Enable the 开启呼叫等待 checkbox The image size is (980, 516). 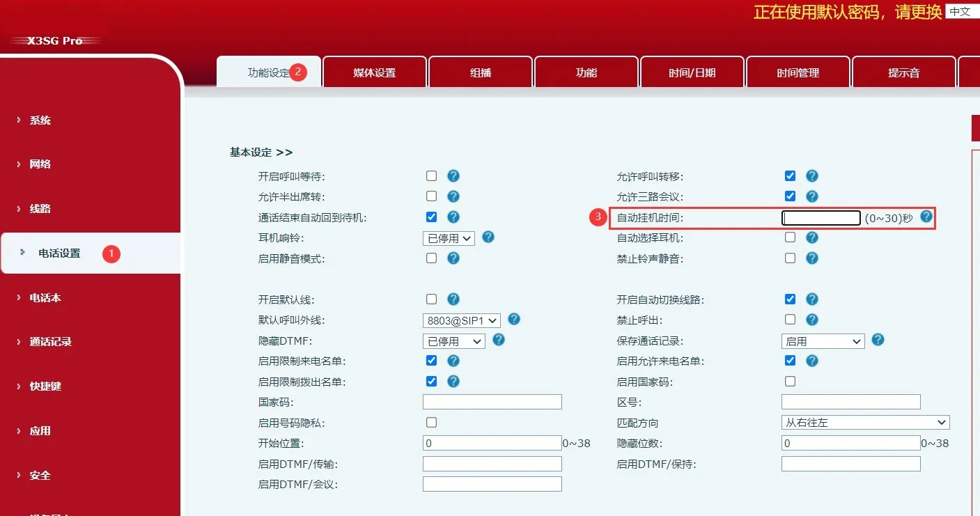click(431, 175)
